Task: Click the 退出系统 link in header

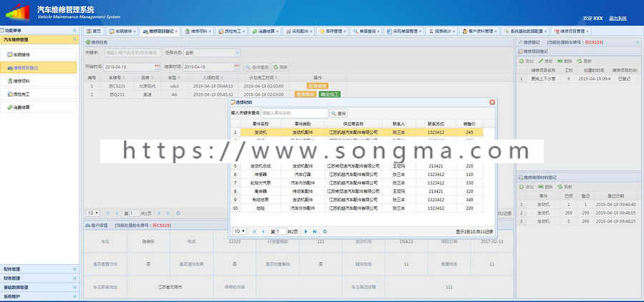Action: [618, 19]
